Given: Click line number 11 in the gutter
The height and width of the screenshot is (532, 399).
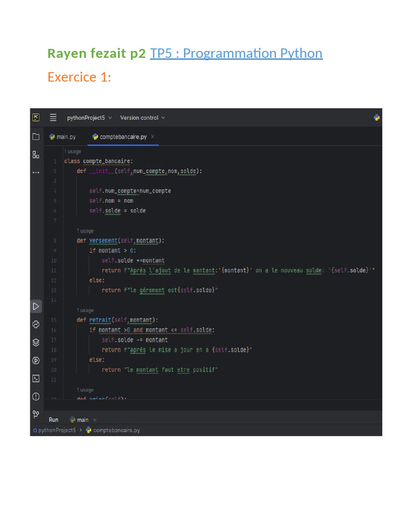Looking at the screenshot, I should point(54,270).
